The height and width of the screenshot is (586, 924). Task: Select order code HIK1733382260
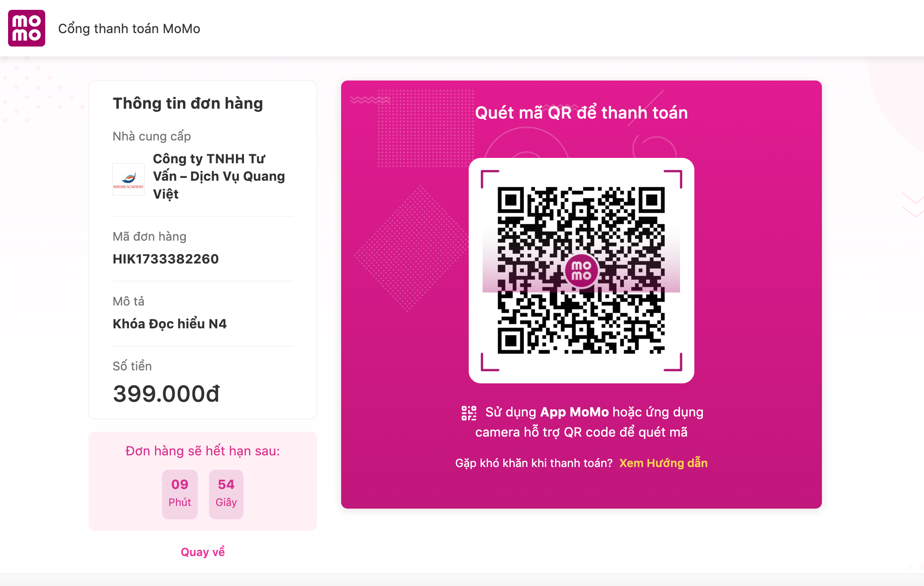coord(166,259)
